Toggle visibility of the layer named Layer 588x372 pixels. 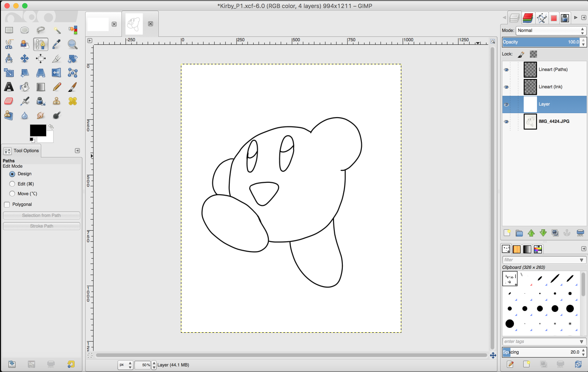click(x=506, y=104)
